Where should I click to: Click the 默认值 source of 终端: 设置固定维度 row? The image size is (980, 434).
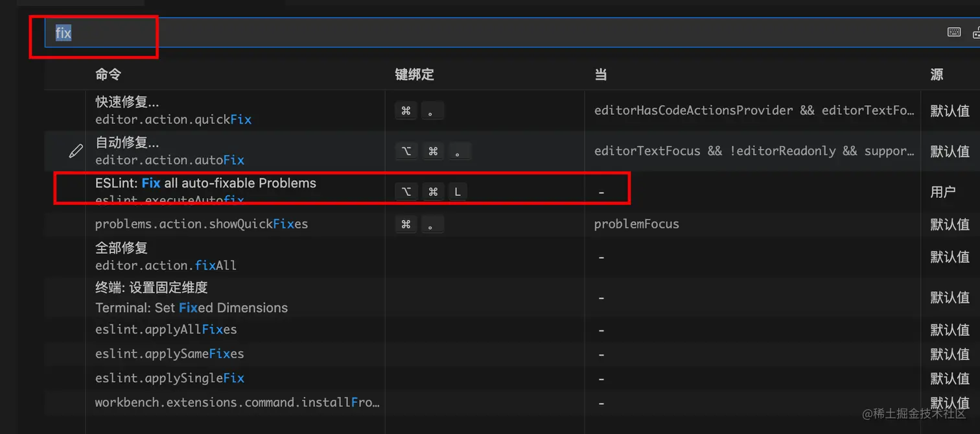click(x=950, y=298)
